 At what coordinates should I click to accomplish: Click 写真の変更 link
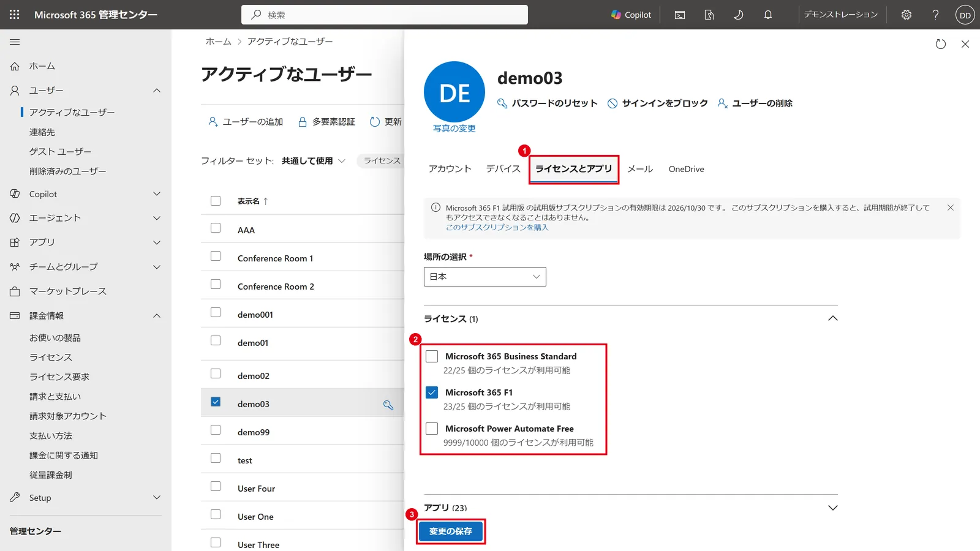point(454,129)
